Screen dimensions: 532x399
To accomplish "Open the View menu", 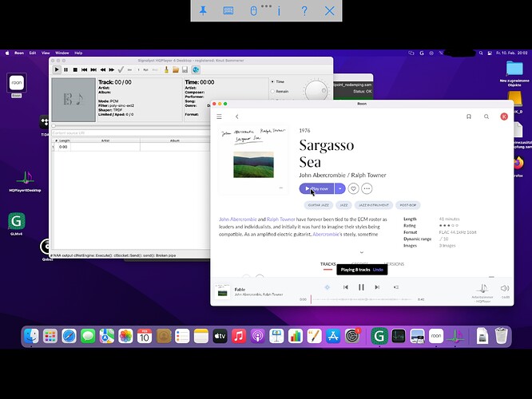I will [46, 53].
